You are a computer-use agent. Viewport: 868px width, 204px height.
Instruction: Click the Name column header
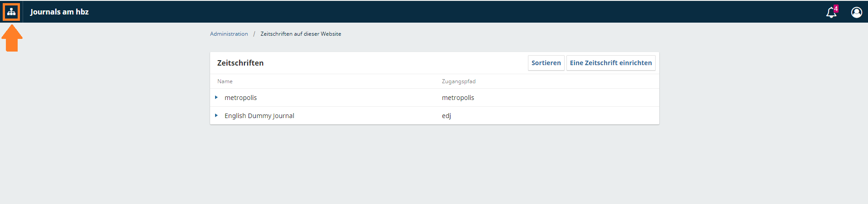225,81
